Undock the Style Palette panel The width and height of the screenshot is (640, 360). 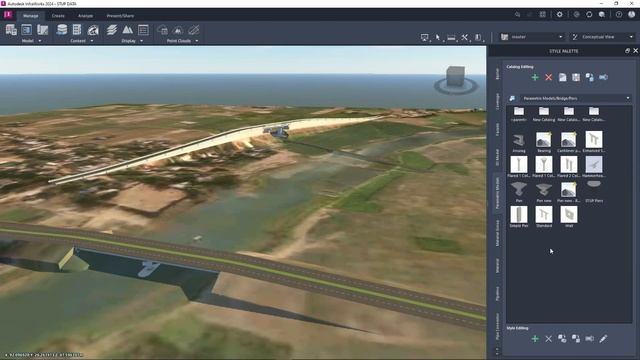[627, 51]
